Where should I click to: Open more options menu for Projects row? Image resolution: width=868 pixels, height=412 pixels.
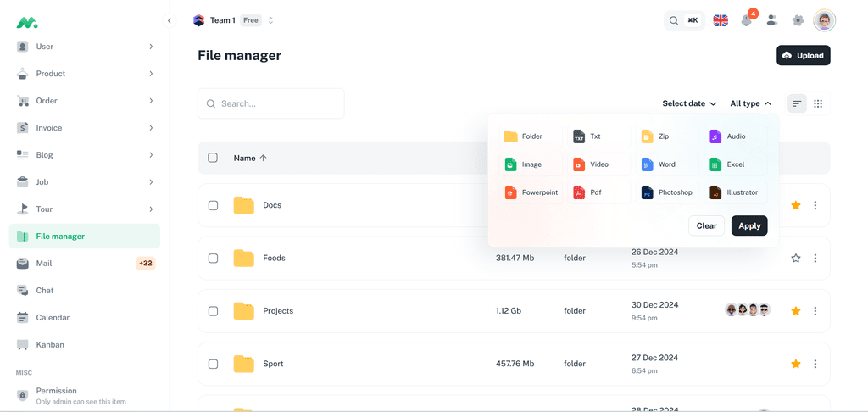pos(815,311)
